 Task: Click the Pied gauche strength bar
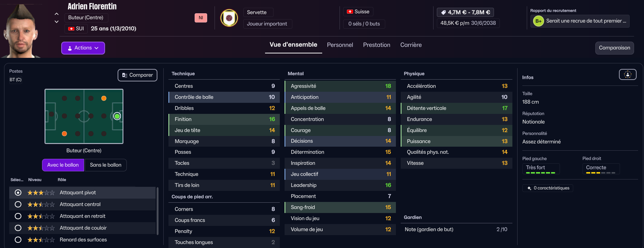[x=540, y=172]
